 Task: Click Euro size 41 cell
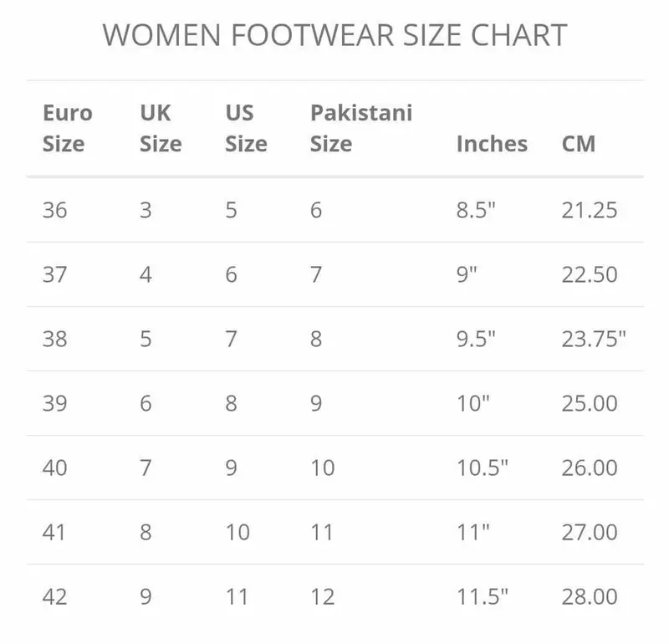tap(55, 532)
